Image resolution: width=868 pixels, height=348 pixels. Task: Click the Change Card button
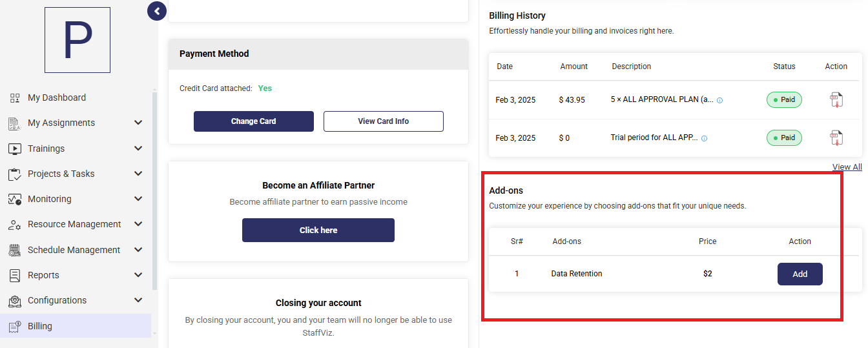(x=254, y=121)
